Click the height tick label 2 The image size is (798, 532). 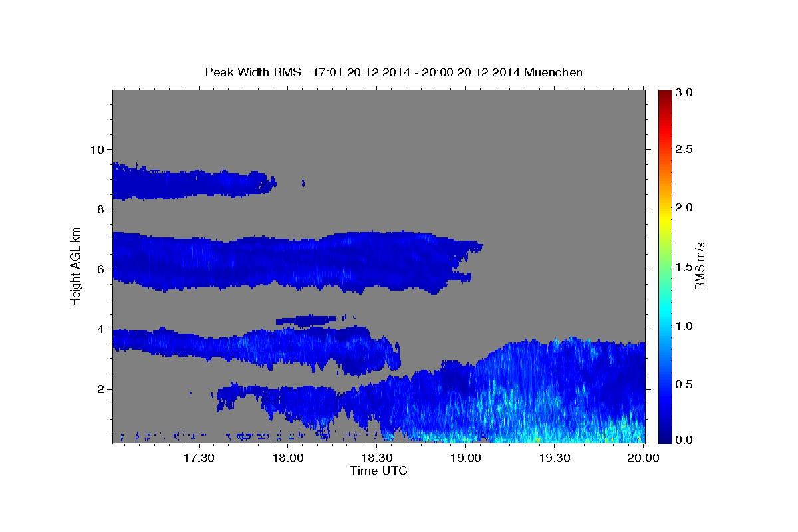(100, 388)
